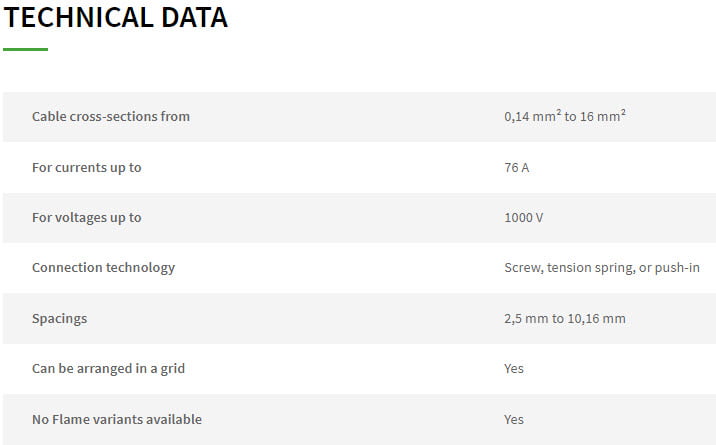The height and width of the screenshot is (445, 716).
Task: Select the Cable cross-sections from label
Action: [x=111, y=117]
